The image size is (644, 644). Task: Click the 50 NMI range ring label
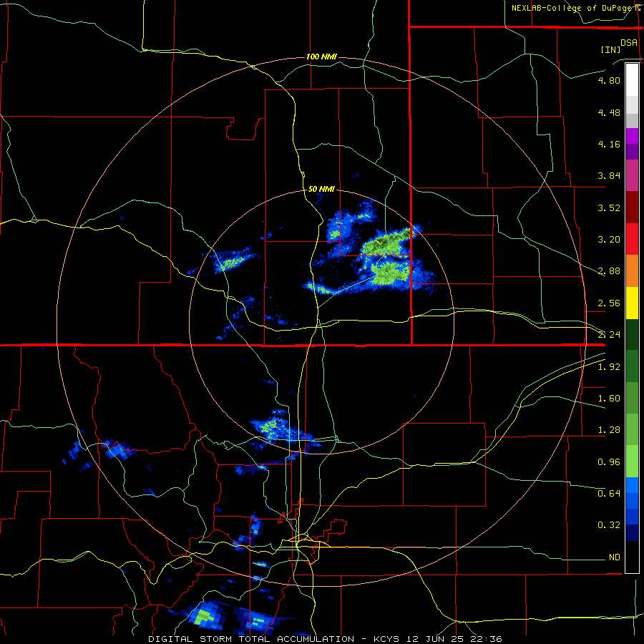321,189
